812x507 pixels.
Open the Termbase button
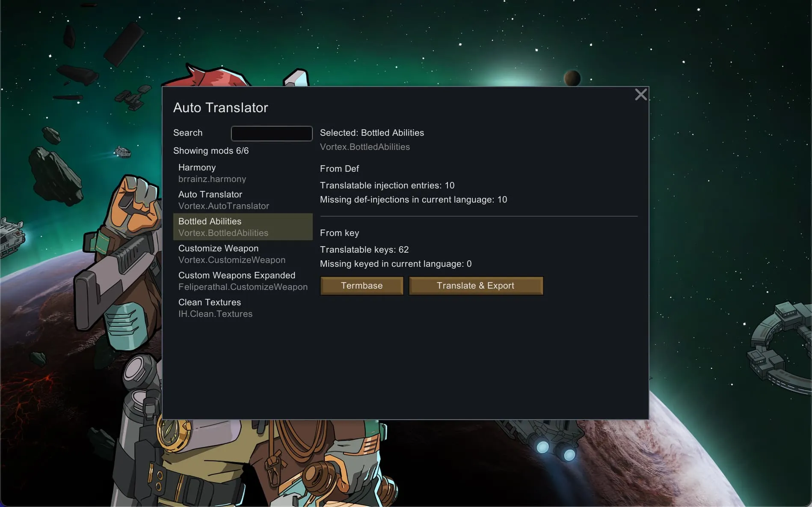click(362, 286)
